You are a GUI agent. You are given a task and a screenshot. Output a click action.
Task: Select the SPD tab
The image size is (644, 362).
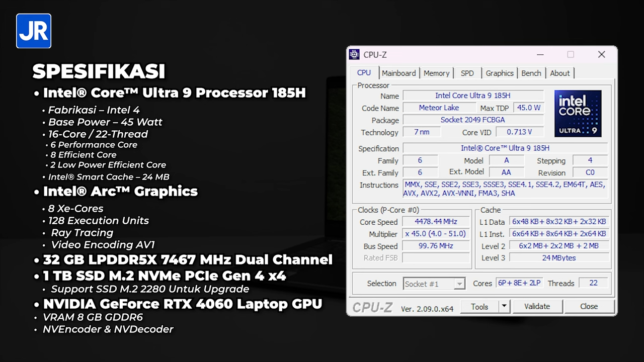467,73
